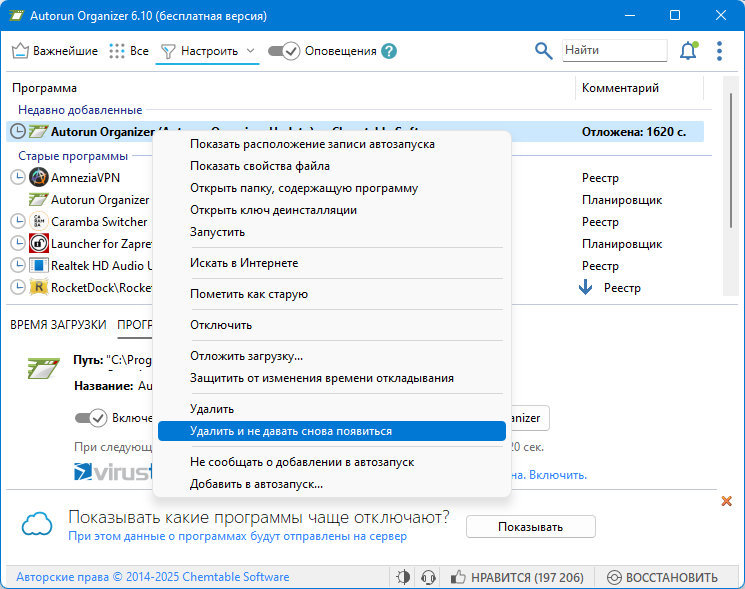Screen dimensions: 745x589
Task: Click the clock icon next to Realtek HD Audio
Action: point(18,266)
